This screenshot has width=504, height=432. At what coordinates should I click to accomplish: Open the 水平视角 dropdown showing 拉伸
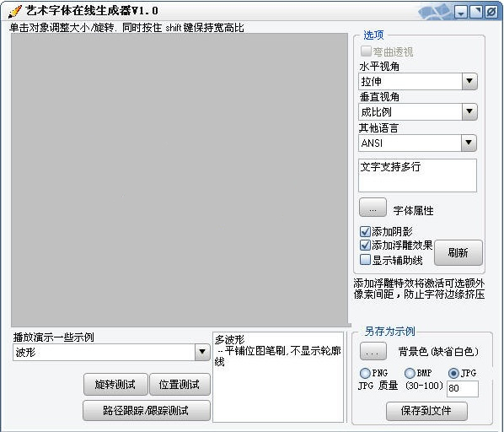[x=418, y=81]
